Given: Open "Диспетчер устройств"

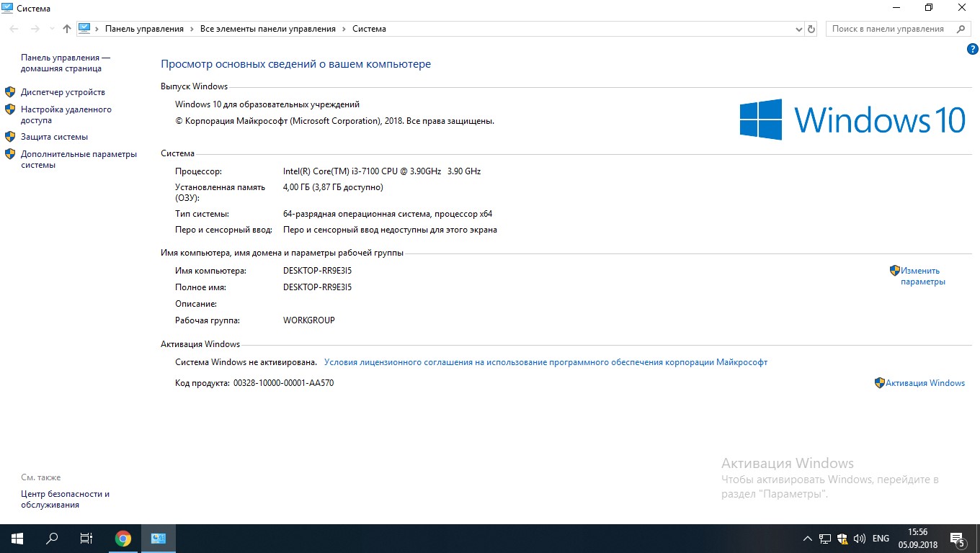Looking at the screenshot, I should pos(63,92).
